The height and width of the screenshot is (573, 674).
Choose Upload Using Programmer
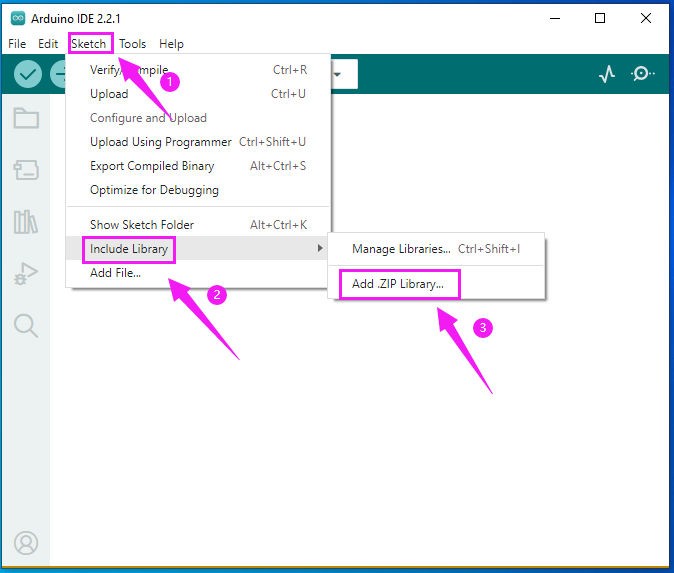point(198,142)
